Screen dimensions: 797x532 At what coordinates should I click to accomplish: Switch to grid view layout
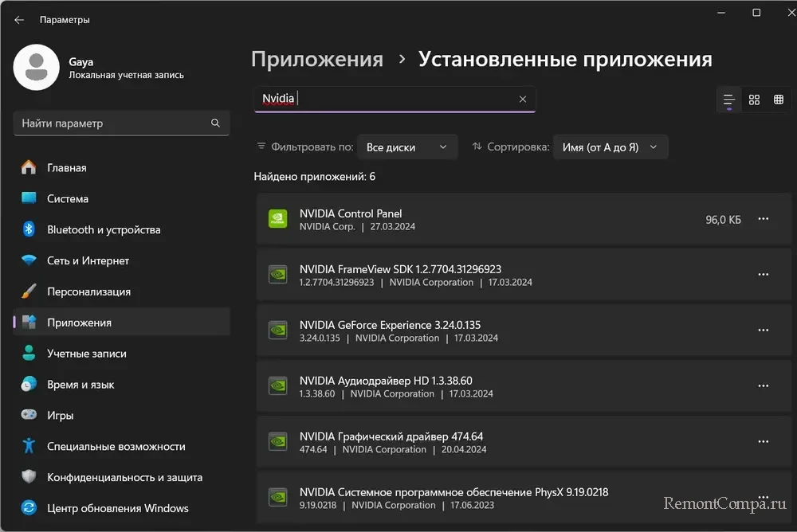coord(754,100)
